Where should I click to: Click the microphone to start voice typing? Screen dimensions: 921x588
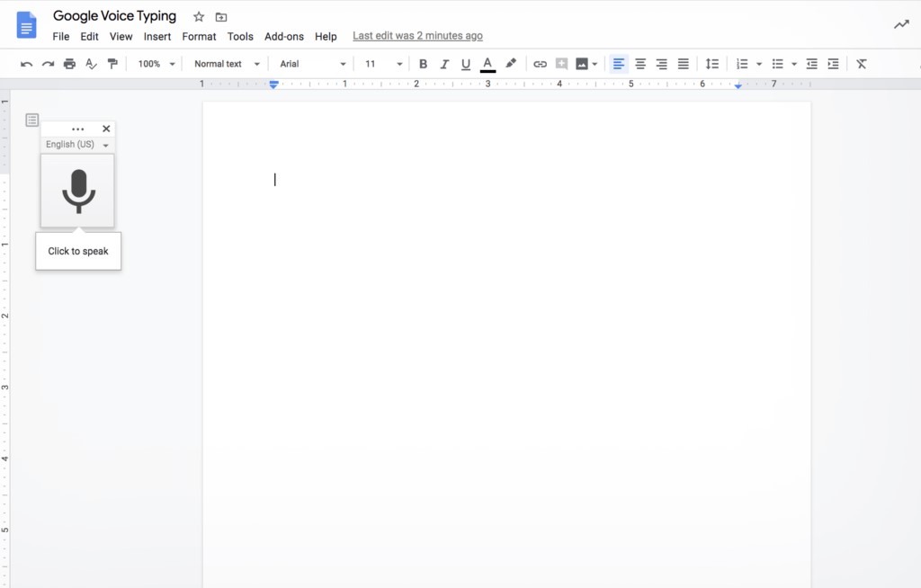(x=77, y=191)
